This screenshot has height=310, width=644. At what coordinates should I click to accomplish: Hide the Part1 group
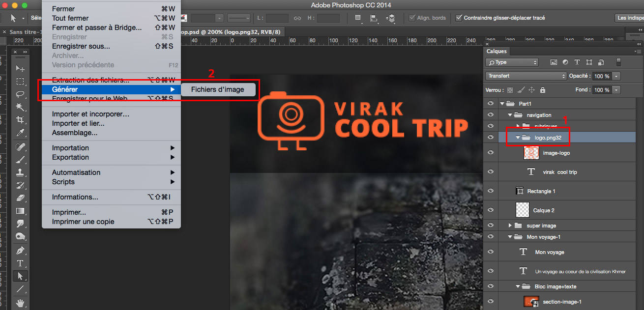490,104
